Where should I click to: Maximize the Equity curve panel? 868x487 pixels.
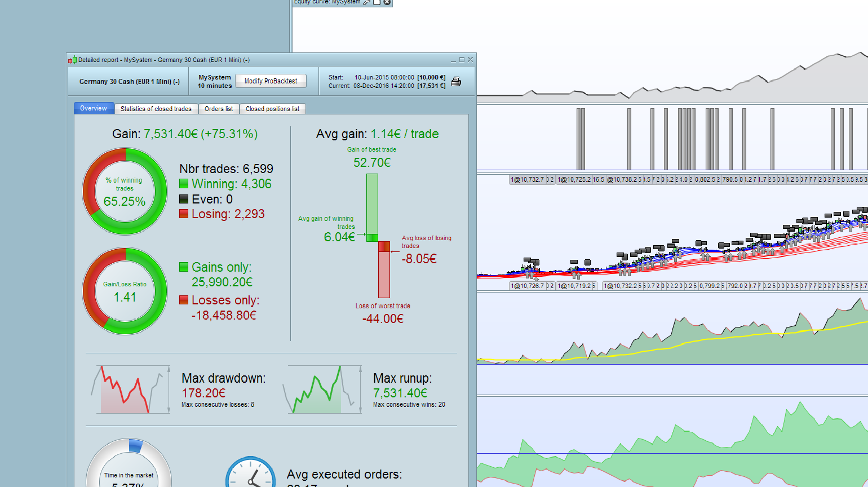tap(377, 2)
